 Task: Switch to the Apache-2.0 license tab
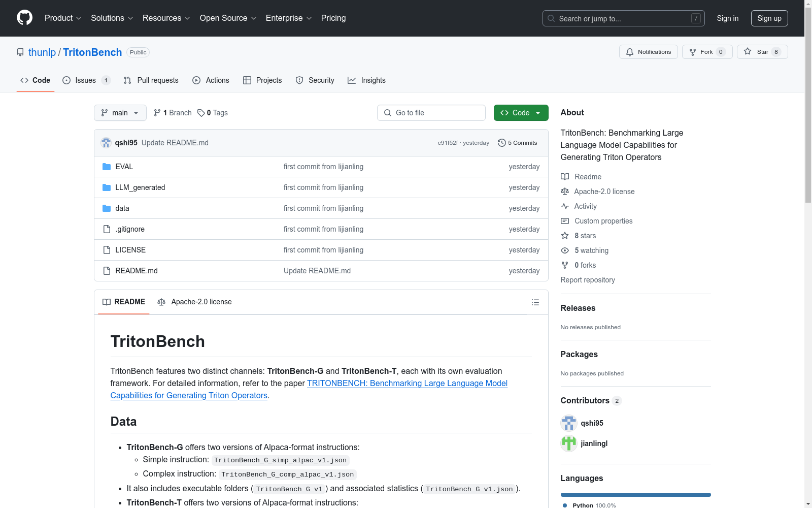[195, 302]
